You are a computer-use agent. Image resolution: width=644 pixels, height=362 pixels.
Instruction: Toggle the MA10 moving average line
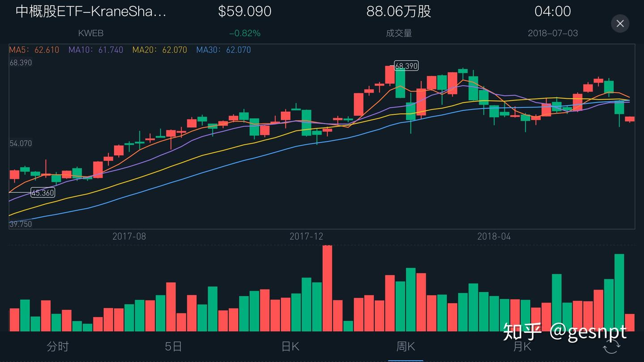(x=95, y=50)
